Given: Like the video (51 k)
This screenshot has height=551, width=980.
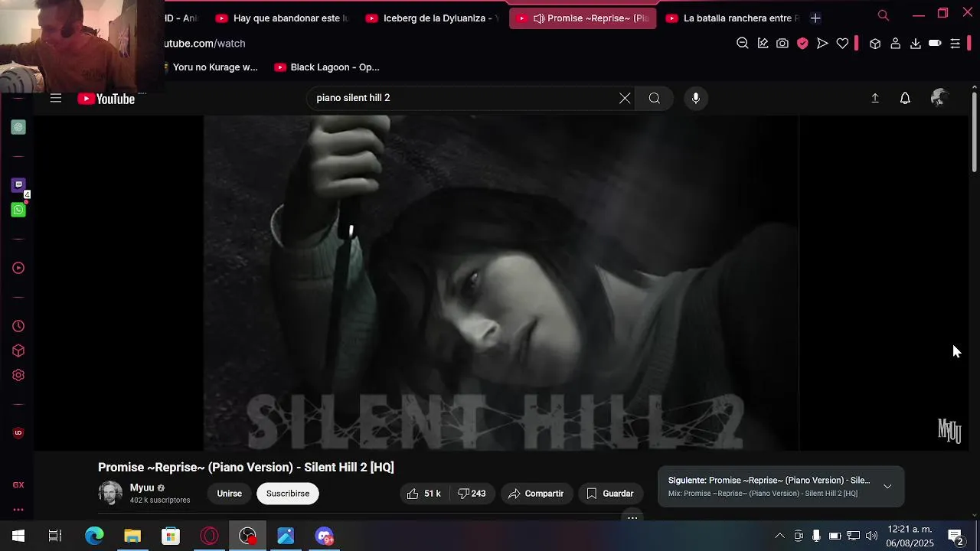Looking at the screenshot, I should pyautogui.click(x=425, y=494).
